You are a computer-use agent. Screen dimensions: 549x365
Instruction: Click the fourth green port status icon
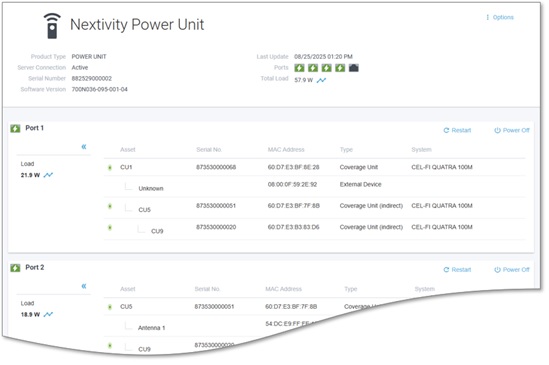(x=340, y=68)
